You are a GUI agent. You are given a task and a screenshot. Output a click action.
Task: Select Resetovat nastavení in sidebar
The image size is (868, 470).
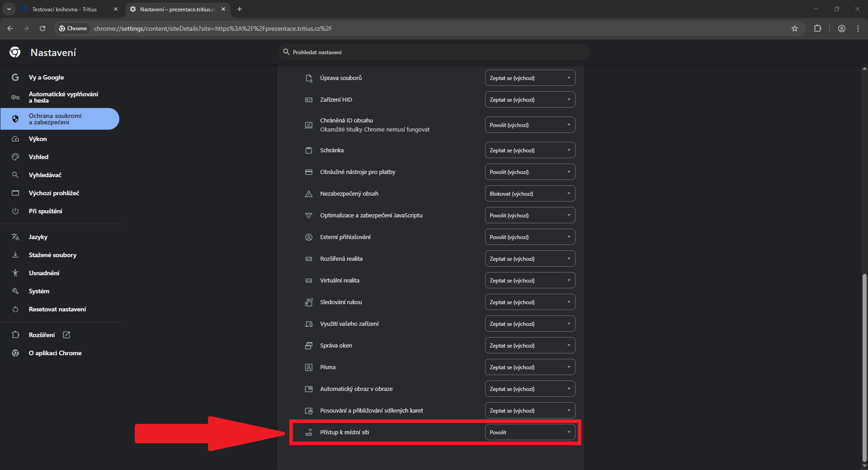tap(57, 309)
